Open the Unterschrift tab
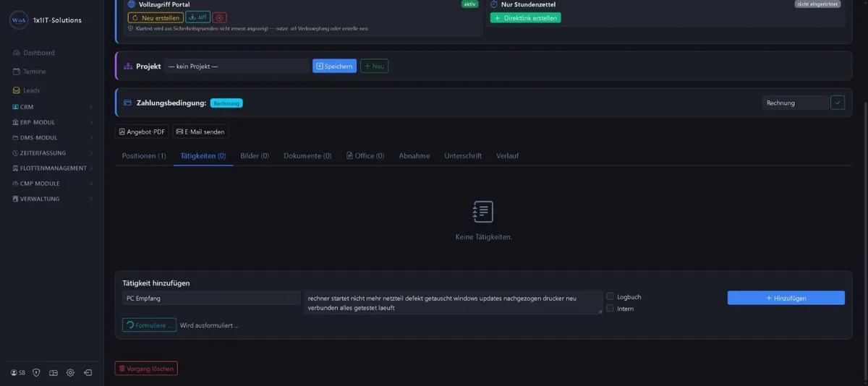Image resolution: width=868 pixels, height=386 pixels. [463, 155]
